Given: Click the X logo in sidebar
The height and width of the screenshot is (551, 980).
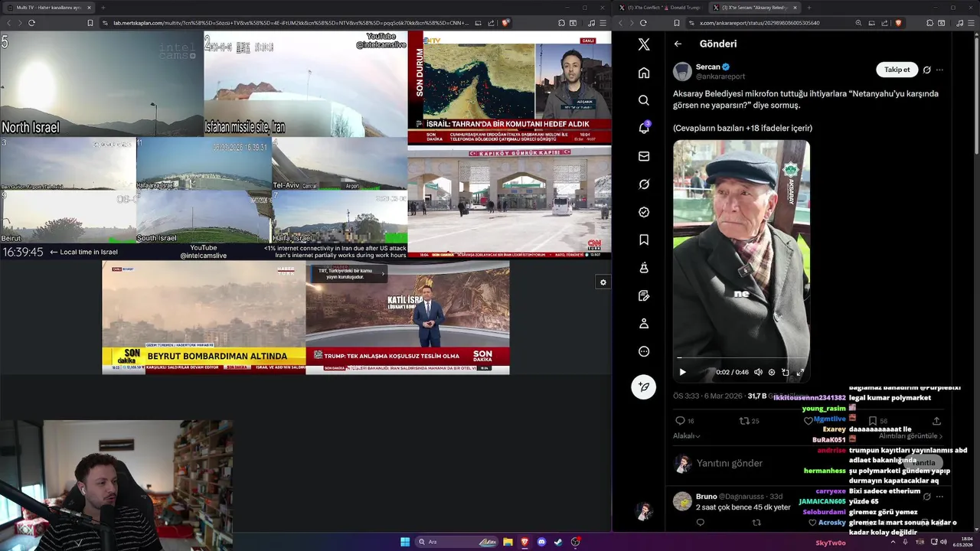Looking at the screenshot, I should 644,44.
